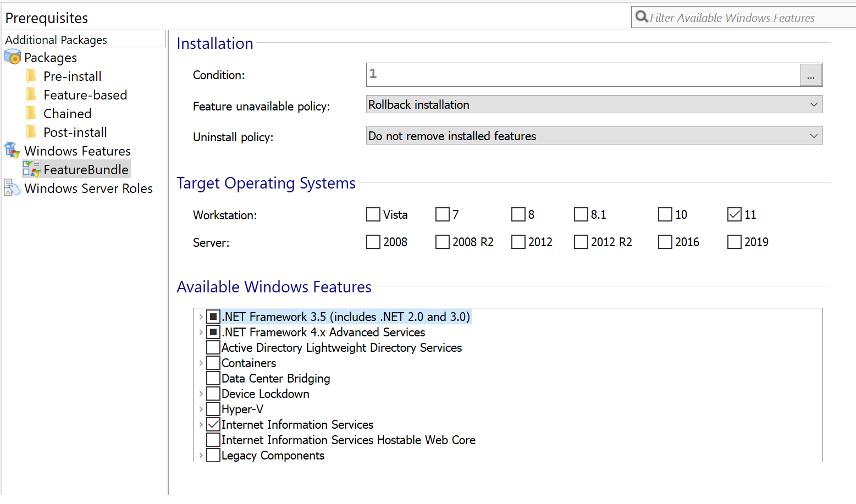Select the Chained packages tree item
Image resolution: width=856 pixels, height=504 pixels.
pyautogui.click(x=67, y=114)
